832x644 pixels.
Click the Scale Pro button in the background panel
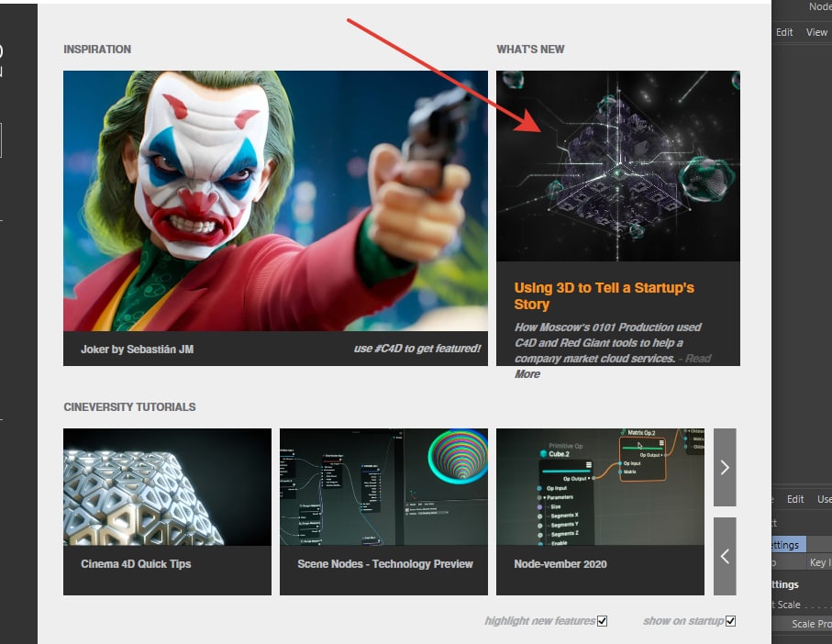click(804, 624)
